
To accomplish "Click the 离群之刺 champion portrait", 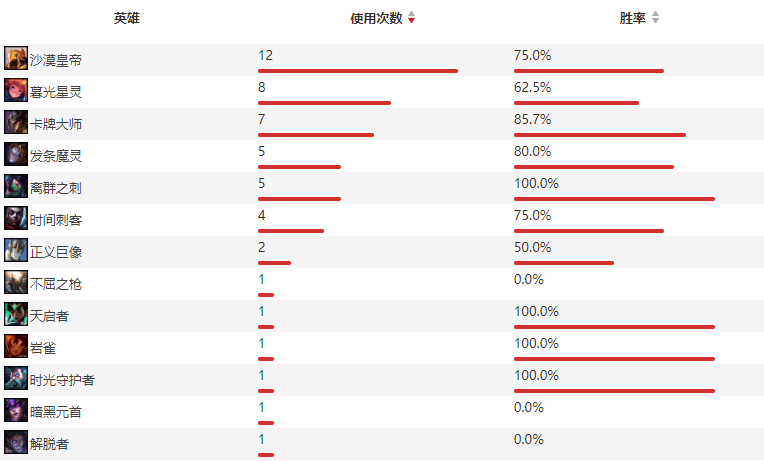I will tap(16, 186).
